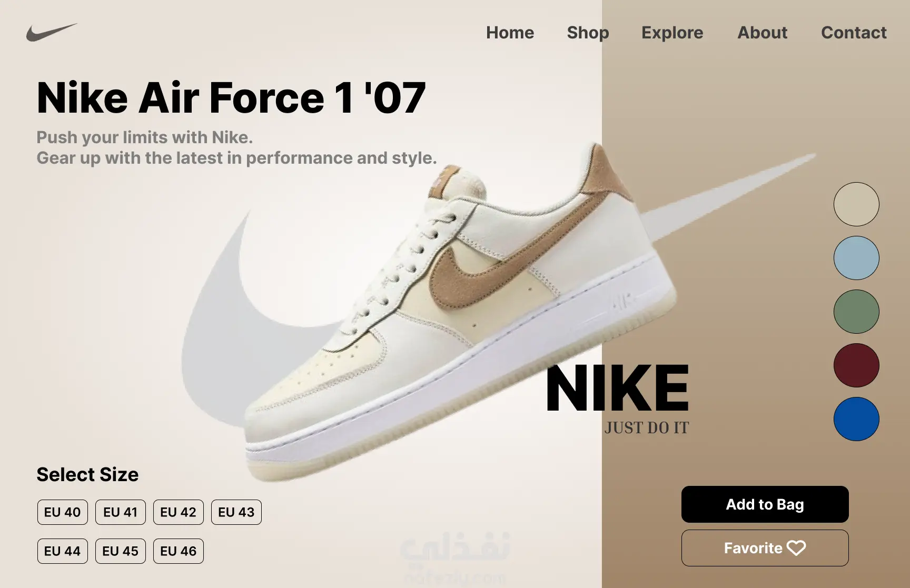910x588 pixels.
Task: Choose size EU 44
Action: (x=63, y=551)
